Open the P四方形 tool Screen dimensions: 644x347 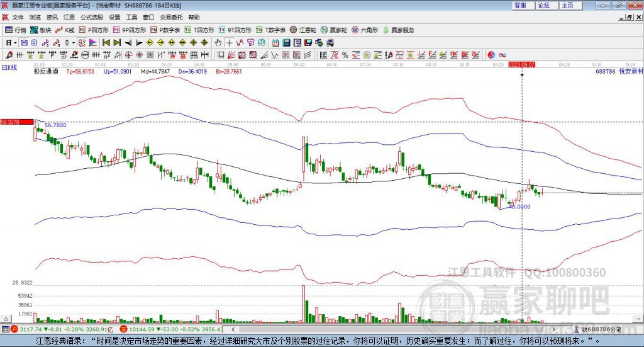click(94, 30)
